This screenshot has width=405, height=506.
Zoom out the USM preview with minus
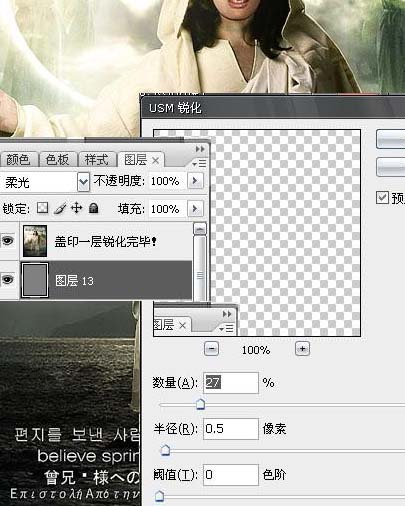click(211, 349)
